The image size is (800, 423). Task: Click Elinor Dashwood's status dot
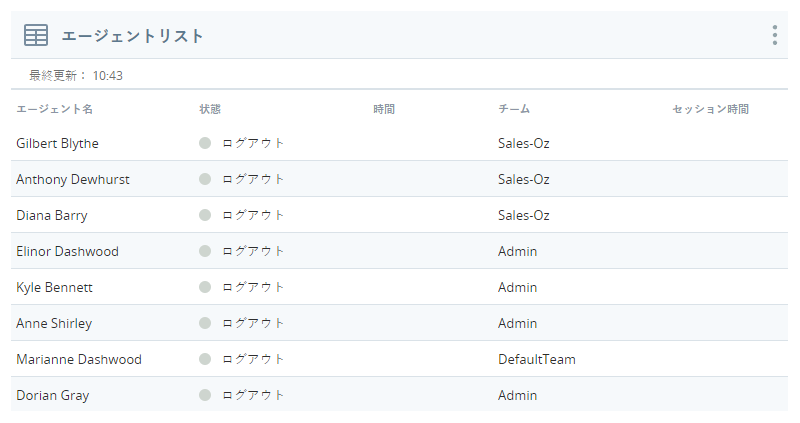point(205,251)
